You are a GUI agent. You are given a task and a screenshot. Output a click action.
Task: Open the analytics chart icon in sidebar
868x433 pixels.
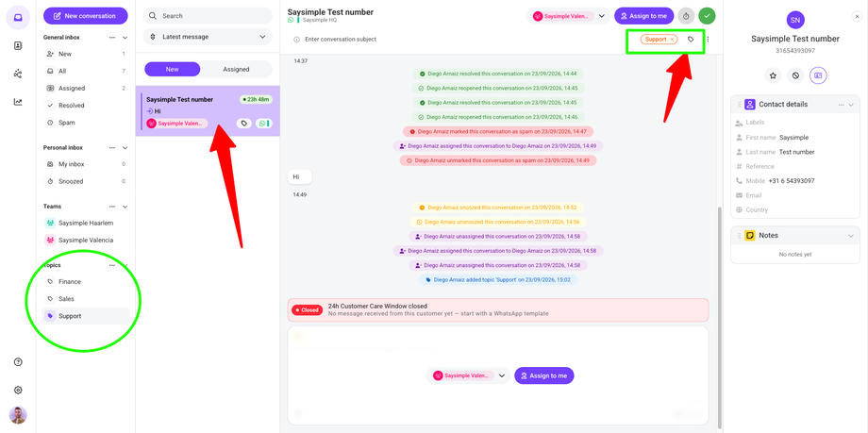coord(18,102)
